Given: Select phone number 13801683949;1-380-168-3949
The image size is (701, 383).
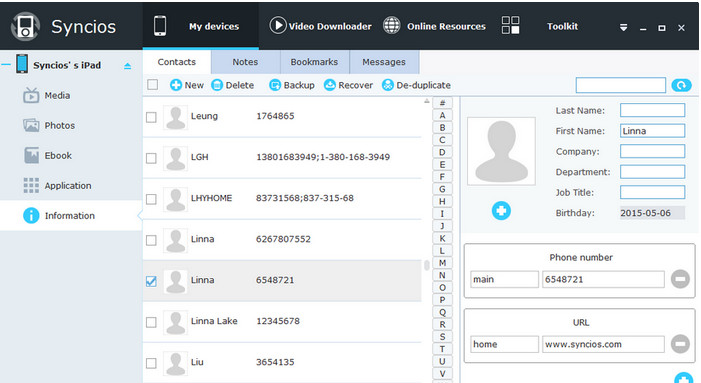Looking at the screenshot, I should click(323, 157).
